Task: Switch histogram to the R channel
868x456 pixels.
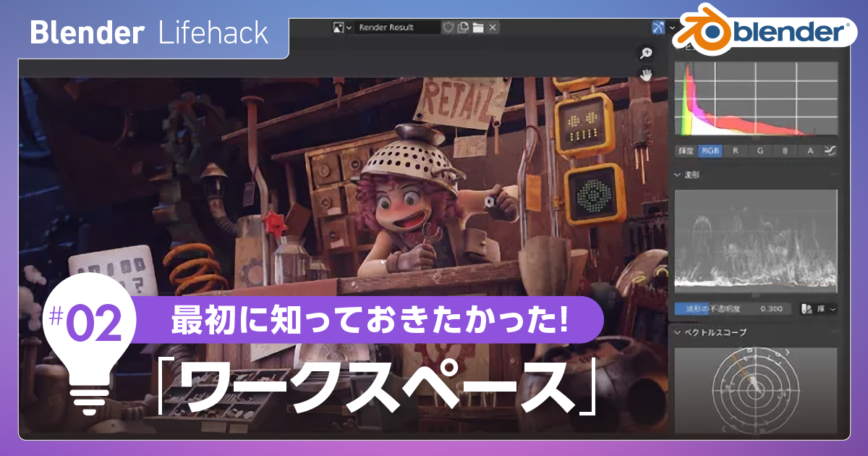Action: click(735, 151)
